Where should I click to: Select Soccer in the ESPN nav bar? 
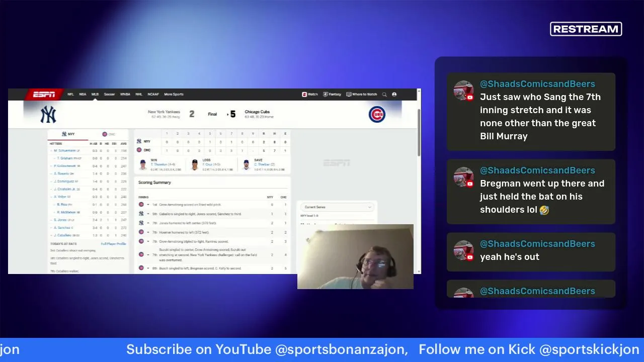110,95
